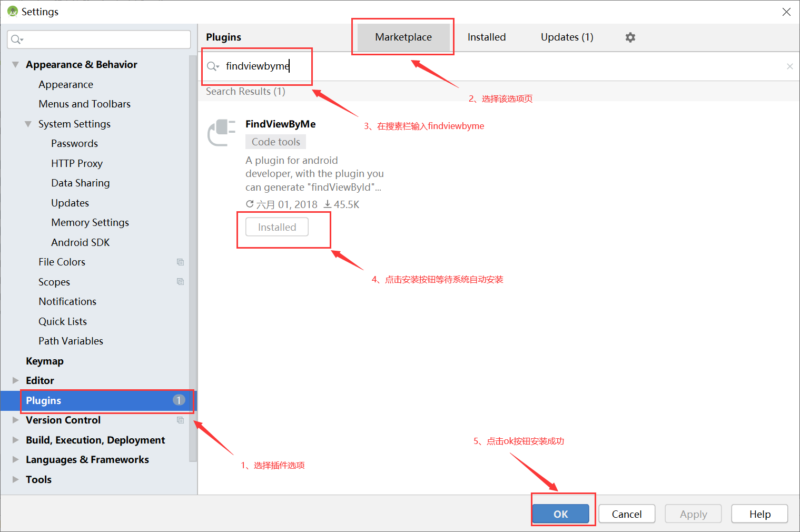Select File Colors item

point(62,262)
